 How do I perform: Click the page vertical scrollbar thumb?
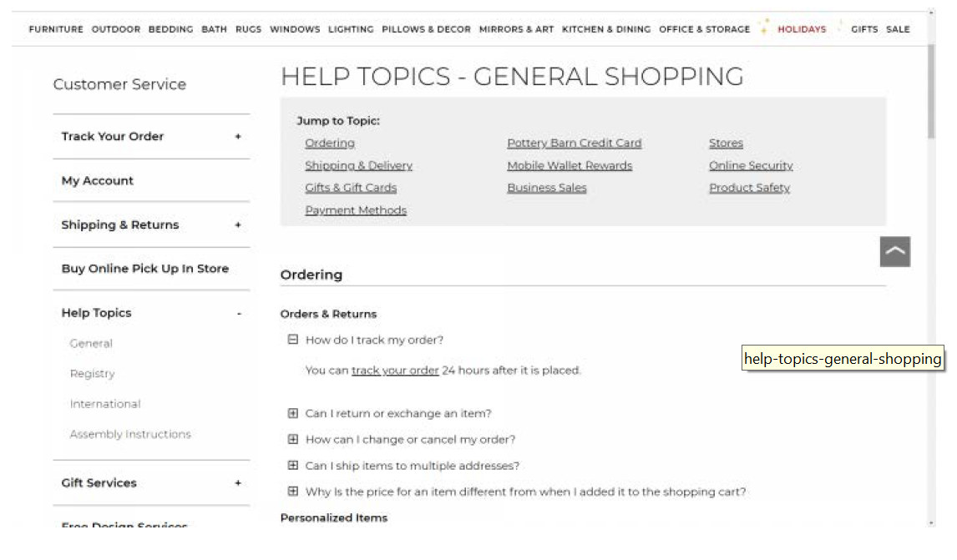coord(931,92)
